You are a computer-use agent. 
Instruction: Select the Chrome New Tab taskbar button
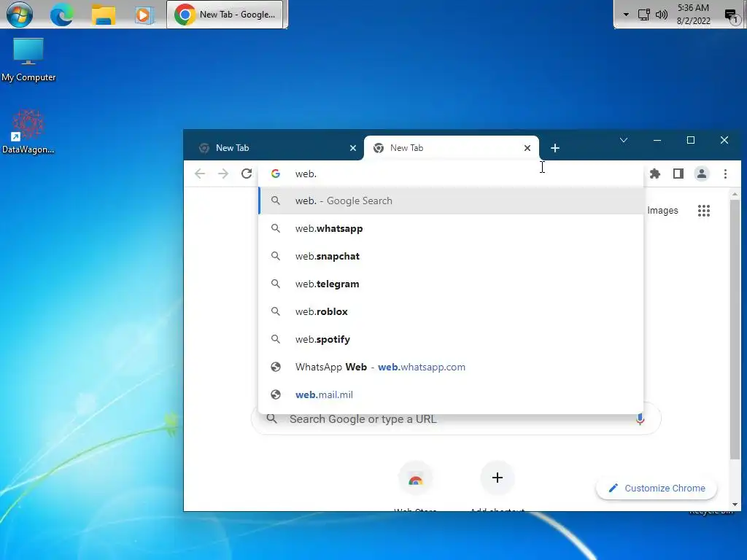225,15
